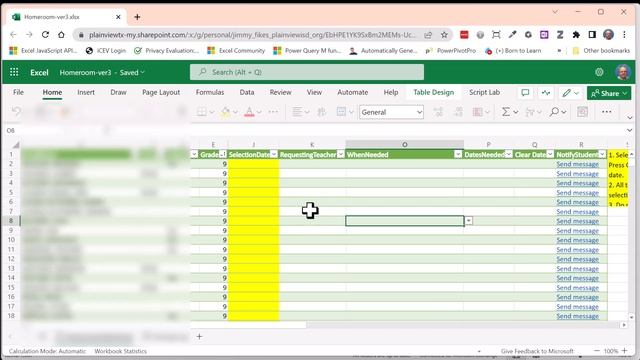Switch to the Formulas tab
640x360 pixels.
click(x=210, y=92)
